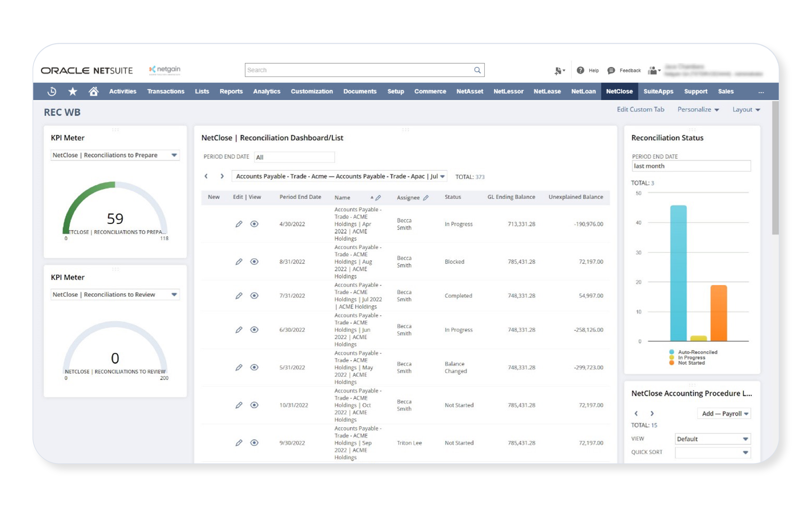Expand the Reconciliations to Prepare KPI dropdown
Viewport: 812px width, 507px height.
(174, 155)
